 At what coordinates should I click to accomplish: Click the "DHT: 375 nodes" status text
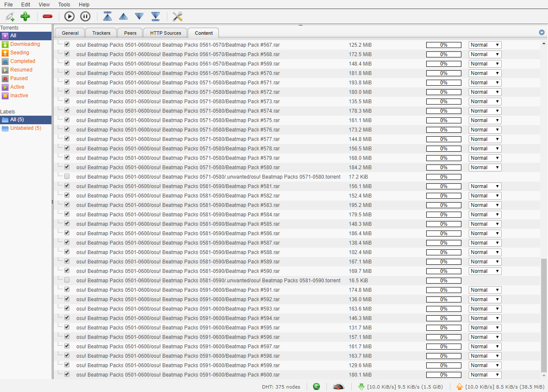tap(281, 387)
